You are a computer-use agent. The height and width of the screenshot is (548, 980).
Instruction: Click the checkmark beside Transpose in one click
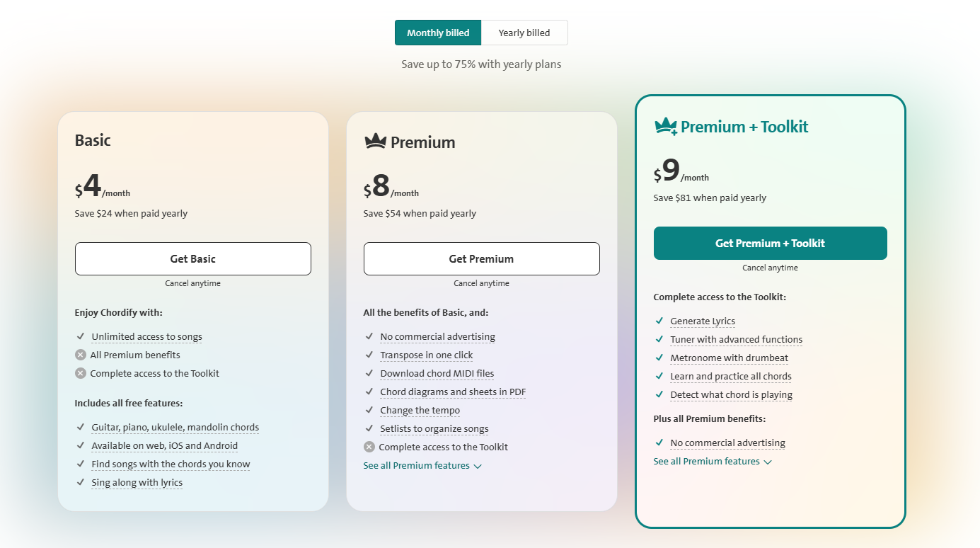click(369, 355)
